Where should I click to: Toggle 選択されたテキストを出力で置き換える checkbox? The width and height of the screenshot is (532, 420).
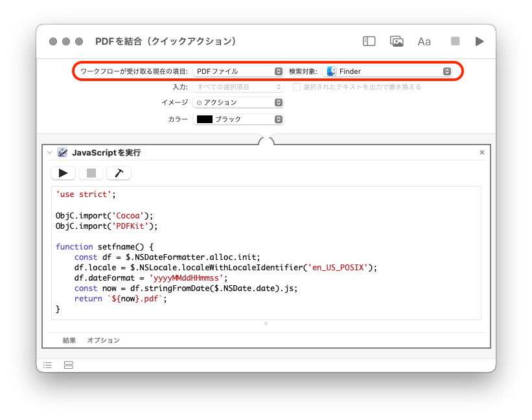click(297, 87)
